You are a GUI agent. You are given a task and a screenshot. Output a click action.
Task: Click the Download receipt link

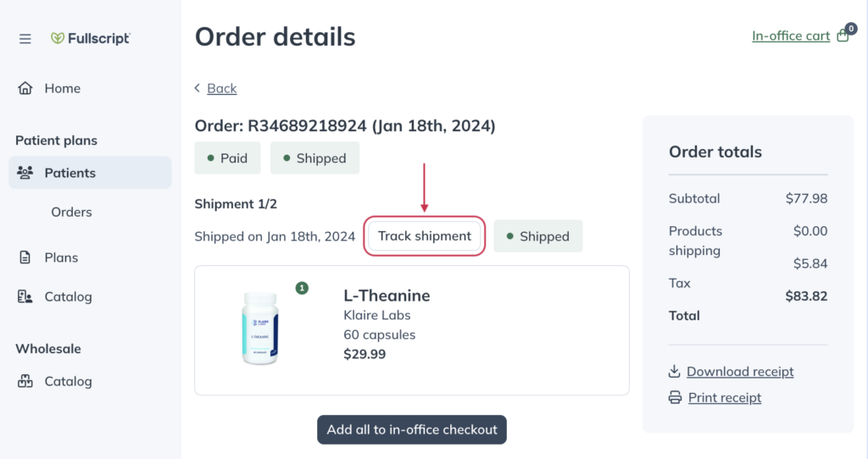740,371
